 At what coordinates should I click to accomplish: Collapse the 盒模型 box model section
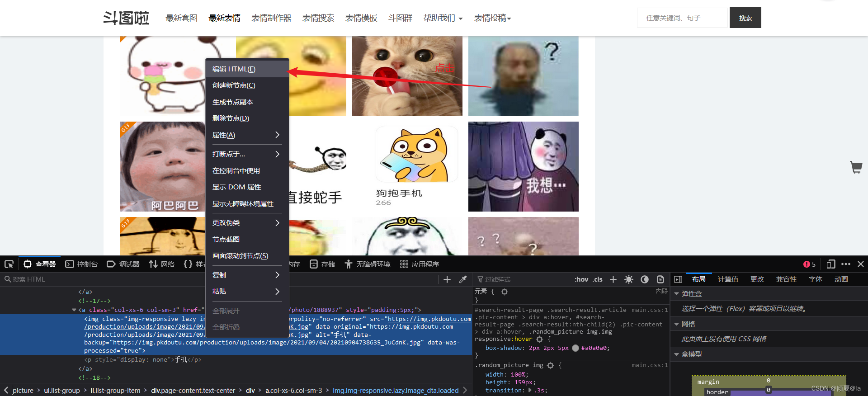pyautogui.click(x=677, y=354)
